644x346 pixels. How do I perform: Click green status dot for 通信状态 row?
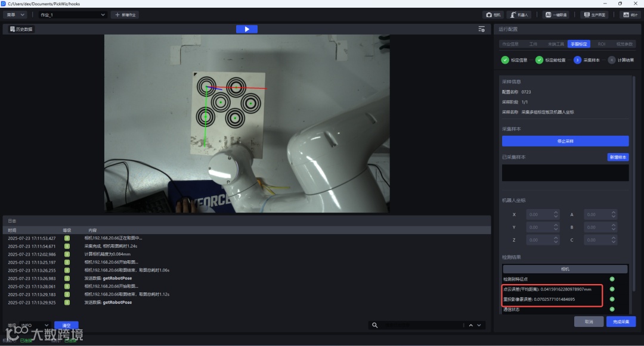tap(612, 309)
